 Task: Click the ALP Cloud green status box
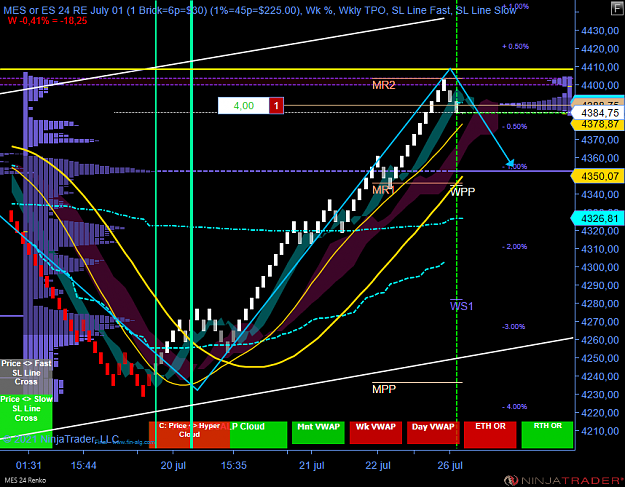tap(259, 434)
